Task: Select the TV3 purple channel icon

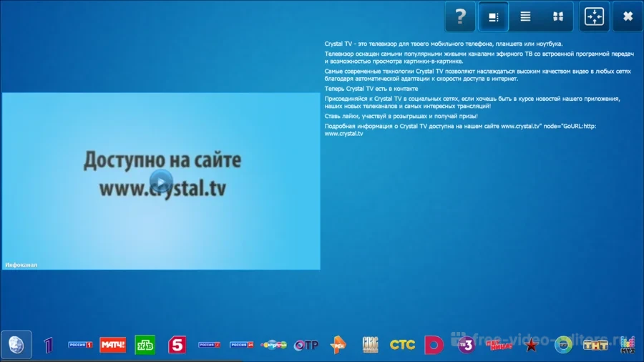Action: coord(466,345)
